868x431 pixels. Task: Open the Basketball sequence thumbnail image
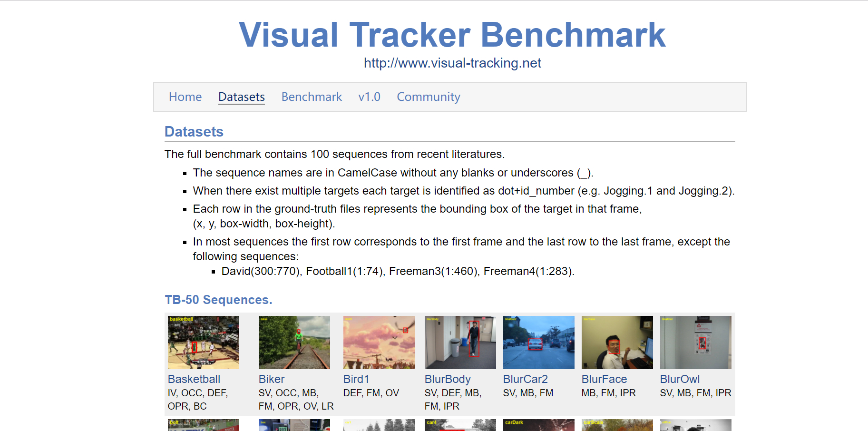(204, 343)
